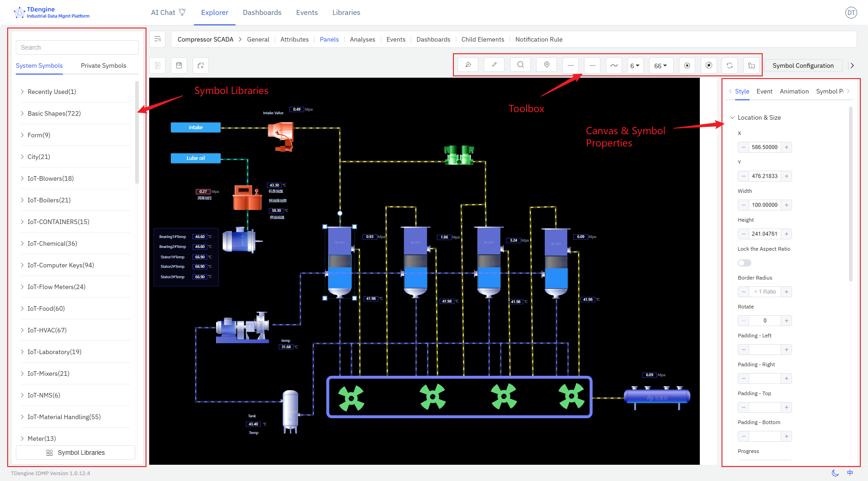
Task: Click the unlock icon in the toolbox
Action: pos(751,65)
